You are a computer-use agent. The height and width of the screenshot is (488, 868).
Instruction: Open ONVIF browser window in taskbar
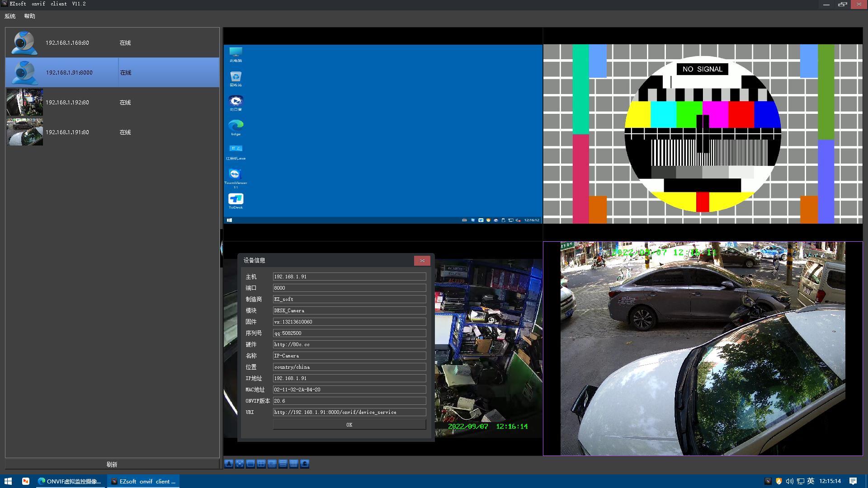point(70,481)
